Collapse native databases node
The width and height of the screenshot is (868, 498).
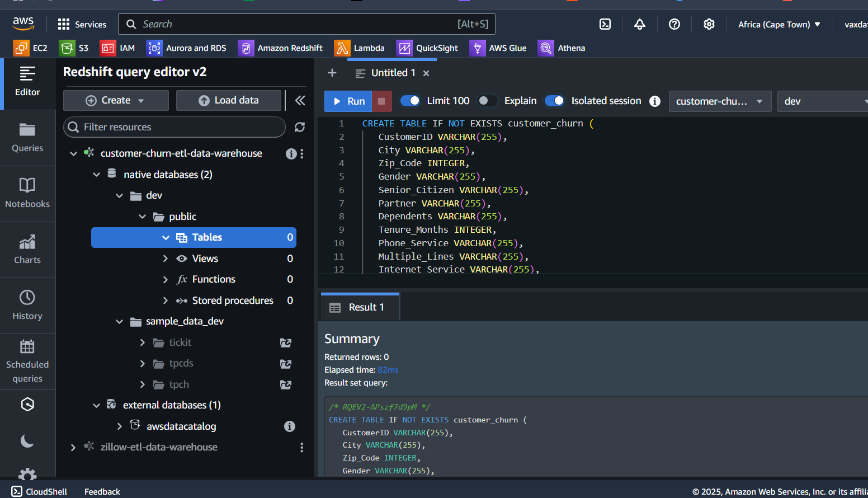[x=96, y=175]
